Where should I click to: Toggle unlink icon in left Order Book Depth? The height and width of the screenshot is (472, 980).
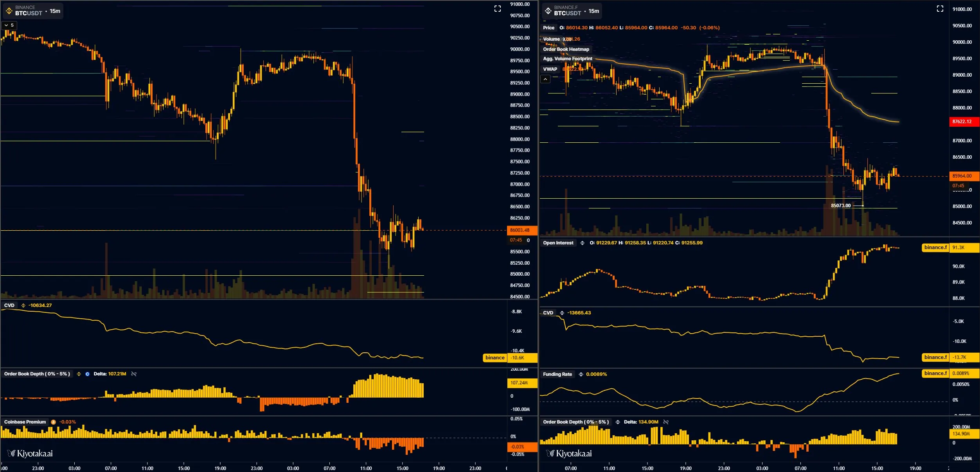click(x=134, y=374)
